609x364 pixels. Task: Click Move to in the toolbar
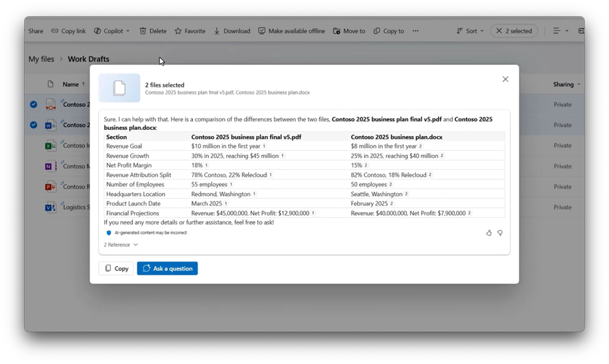(x=349, y=31)
